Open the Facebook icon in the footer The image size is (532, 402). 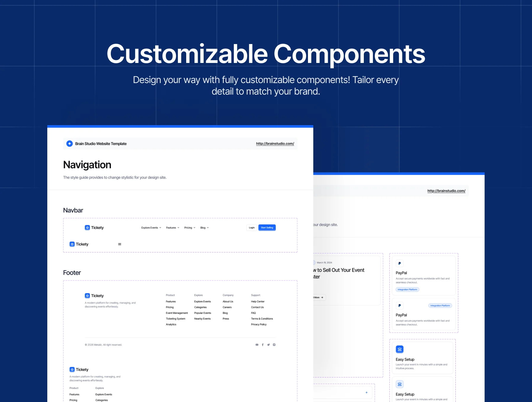coord(263,345)
